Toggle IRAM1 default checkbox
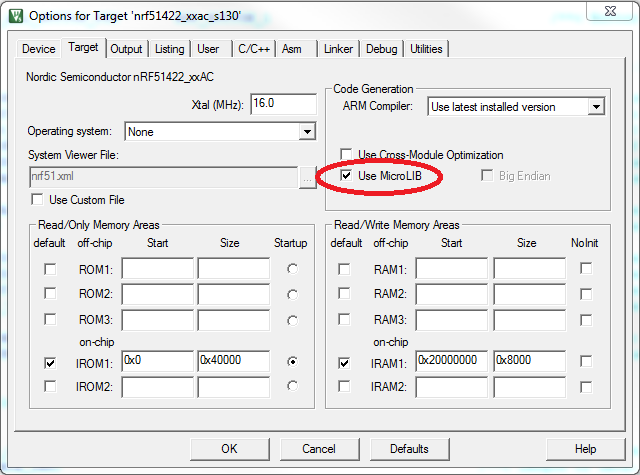Image resolution: width=640 pixels, height=475 pixels. (x=344, y=363)
